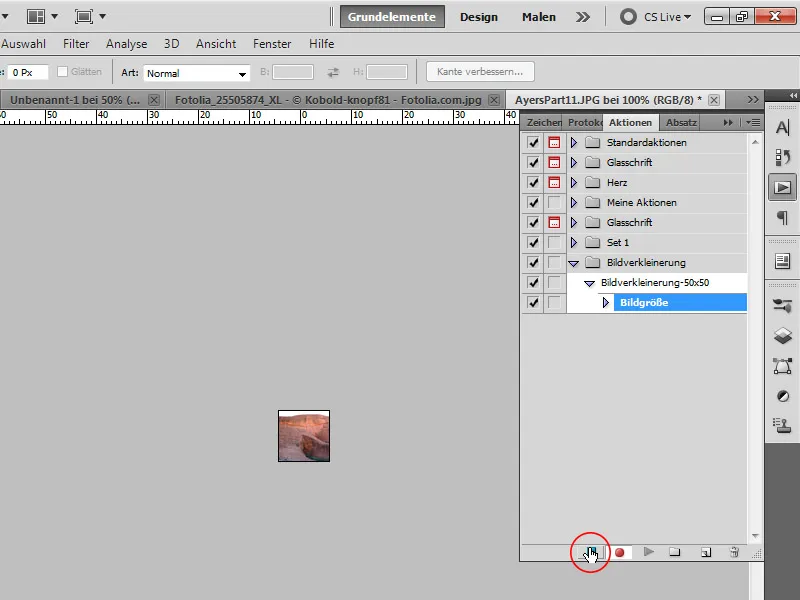This screenshot has width=800, height=600.
Task: Open the History panel dock icon
Action: 782,157
